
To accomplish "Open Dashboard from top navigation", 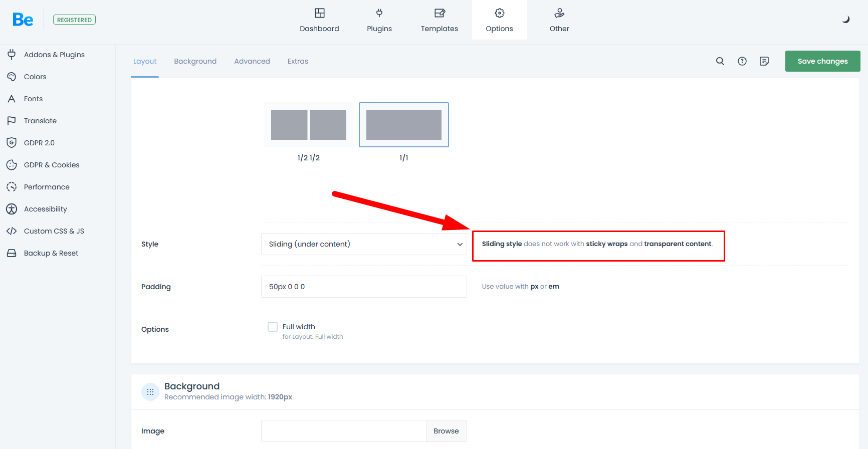I will 319,20.
